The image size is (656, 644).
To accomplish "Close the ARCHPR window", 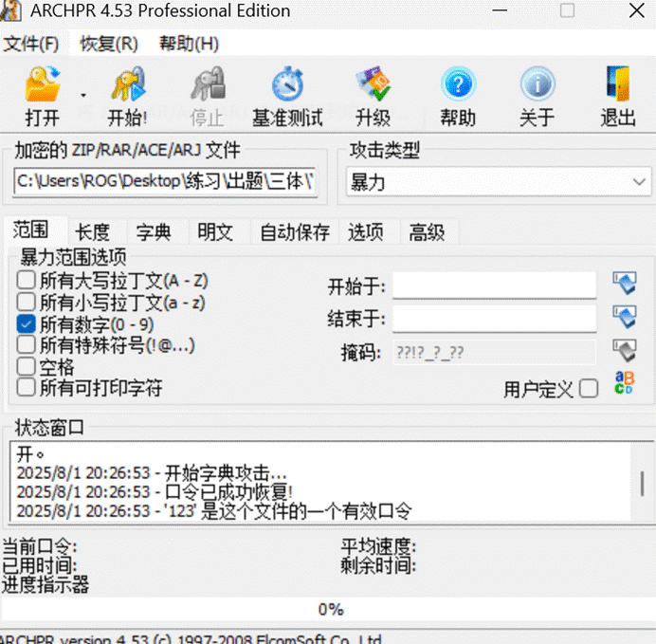I will click(x=637, y=10).
